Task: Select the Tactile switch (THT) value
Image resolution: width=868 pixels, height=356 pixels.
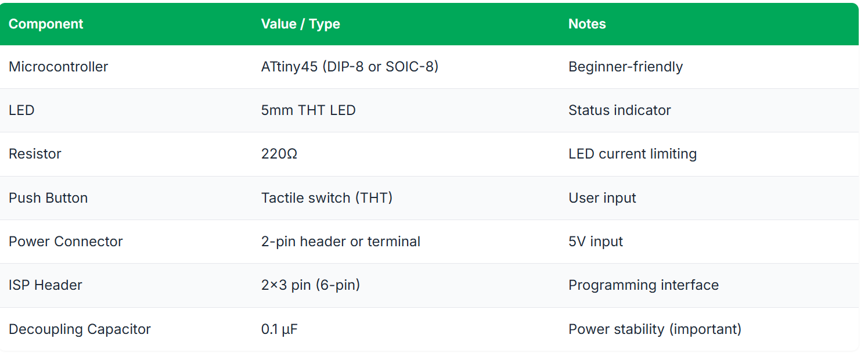Action: pyautogui.click(x=327, y=198)
